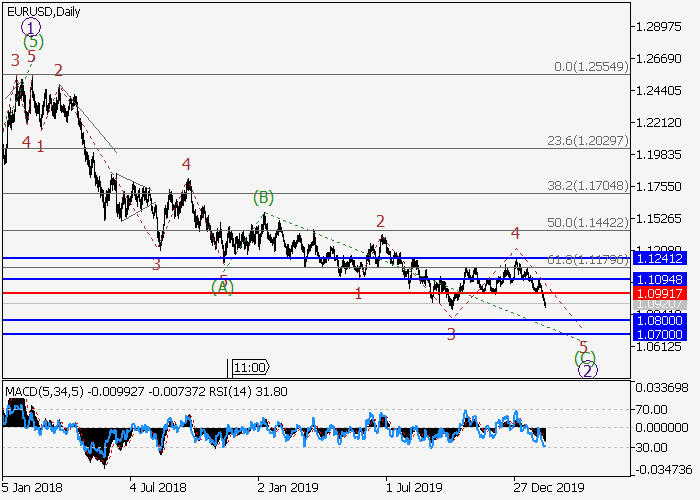Click the green circled 5 wave marker
700x500 pixels.
tap(34, 42)
